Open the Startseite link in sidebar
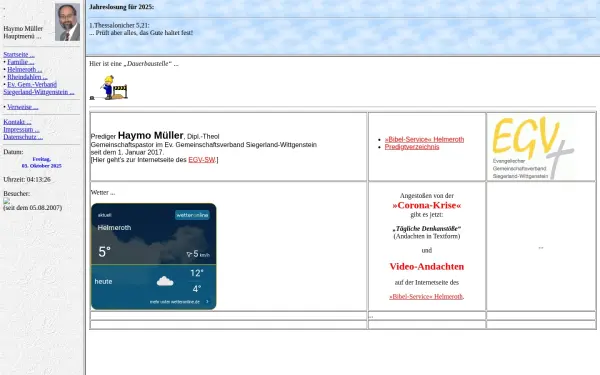 (x=19, y=55)
